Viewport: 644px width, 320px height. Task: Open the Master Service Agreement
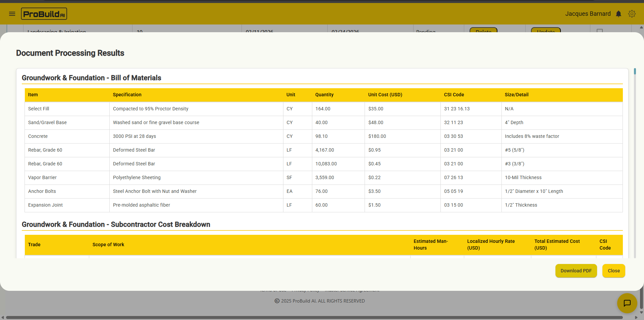(351, 290)
